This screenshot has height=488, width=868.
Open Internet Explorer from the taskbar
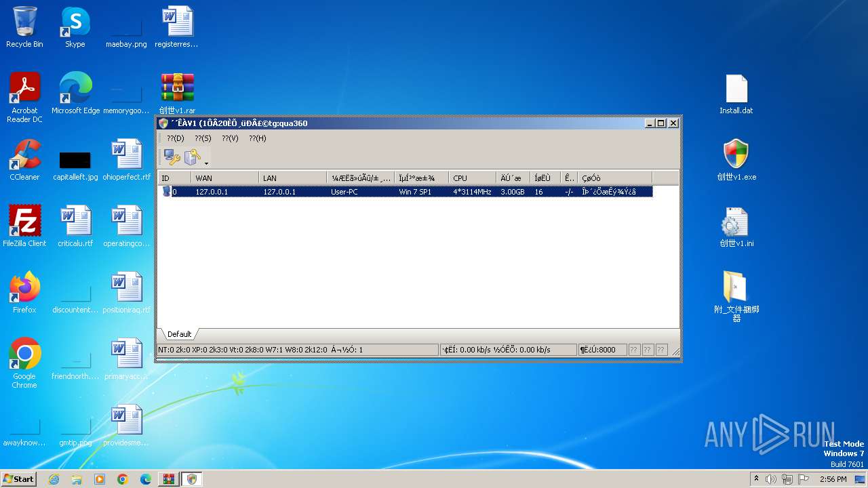tap(54, 479)
